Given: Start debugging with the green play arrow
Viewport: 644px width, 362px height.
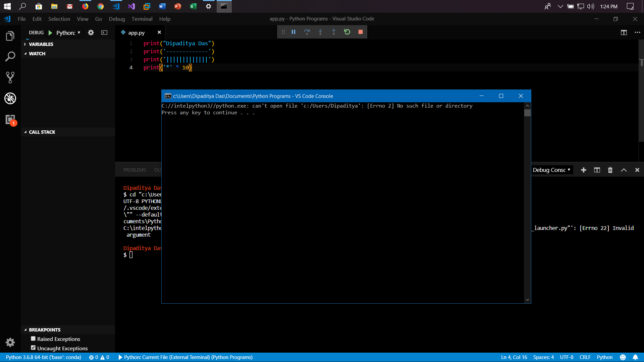Looking at the screenshot, I should tap(50, 33).
